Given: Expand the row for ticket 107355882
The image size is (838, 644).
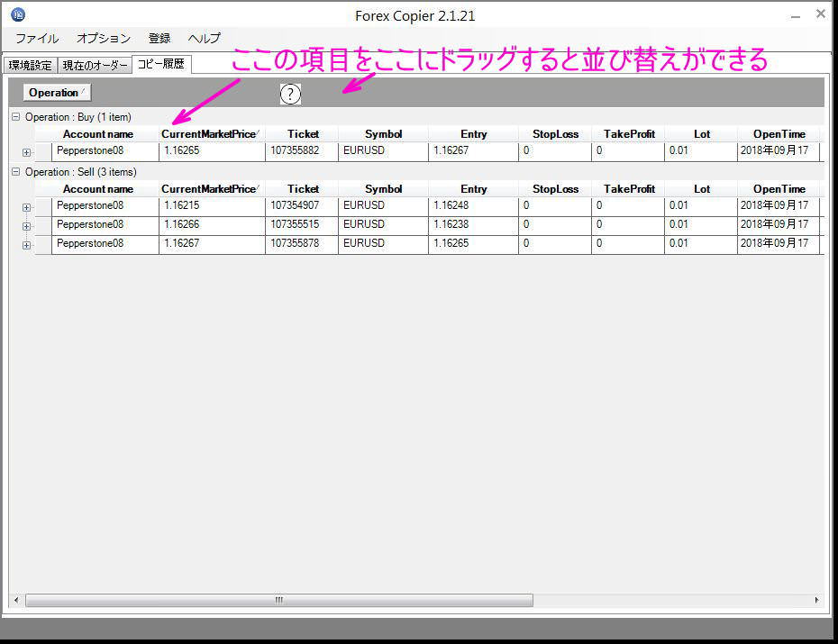Looking at the screenshot, I should click(x=26, y=152).
